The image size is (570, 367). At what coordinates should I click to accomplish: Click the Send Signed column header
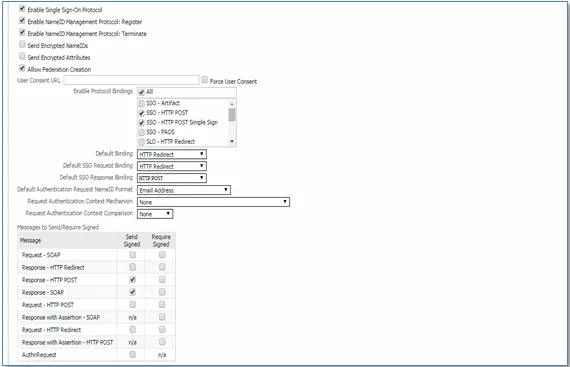tap(132, 241)
